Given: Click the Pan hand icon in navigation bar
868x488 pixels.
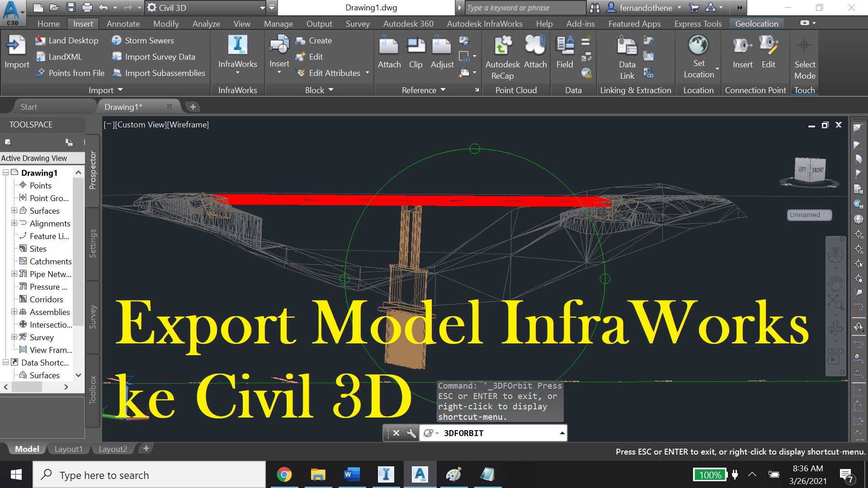Looking at the screenshot, I should click(835, 282).
